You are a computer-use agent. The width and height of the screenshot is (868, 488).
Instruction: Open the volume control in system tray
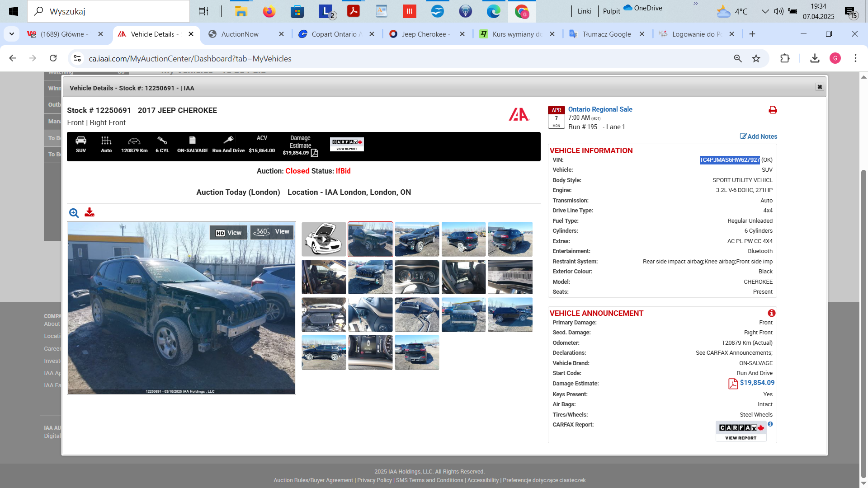pyautogui.click(x=778, y=11)
